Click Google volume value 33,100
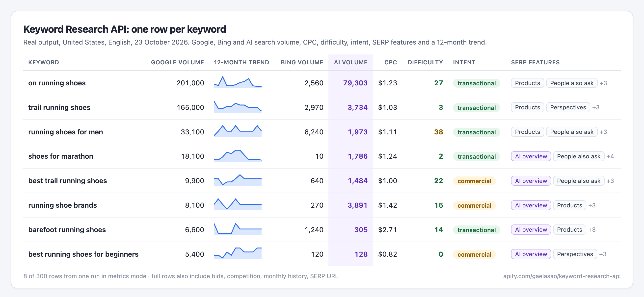 192,132
